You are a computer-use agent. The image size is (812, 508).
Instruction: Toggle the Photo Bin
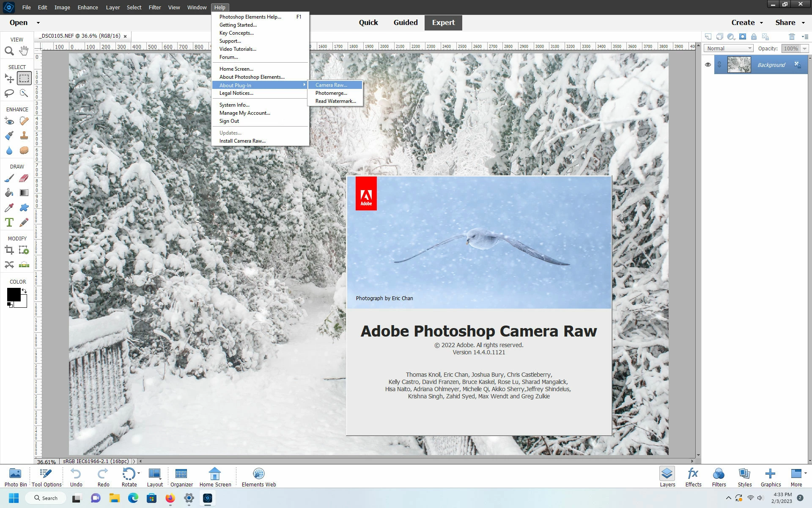click(15, 477)
